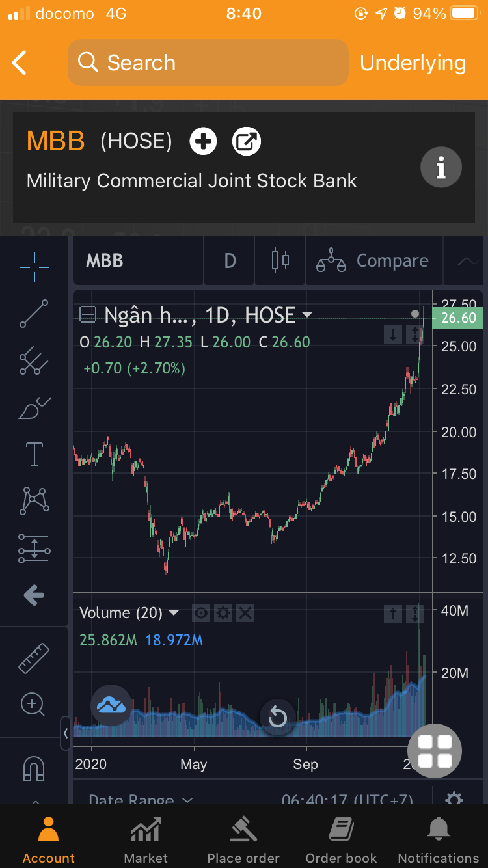Select the ruler measure tool
The height and width of the screenshot is (868, 488).
(34, 658)
